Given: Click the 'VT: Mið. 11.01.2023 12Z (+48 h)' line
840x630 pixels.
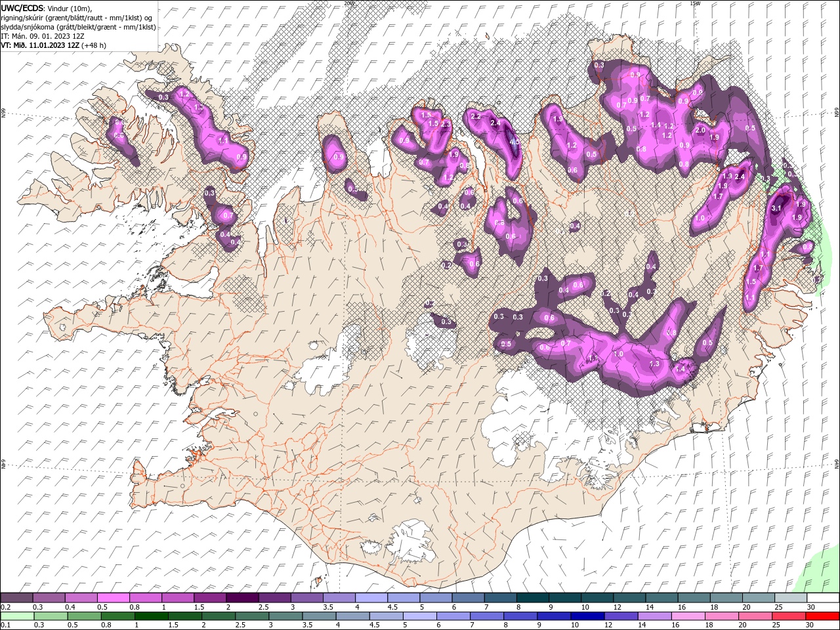Looking at the screenshot, I should [x=54, y=45].
